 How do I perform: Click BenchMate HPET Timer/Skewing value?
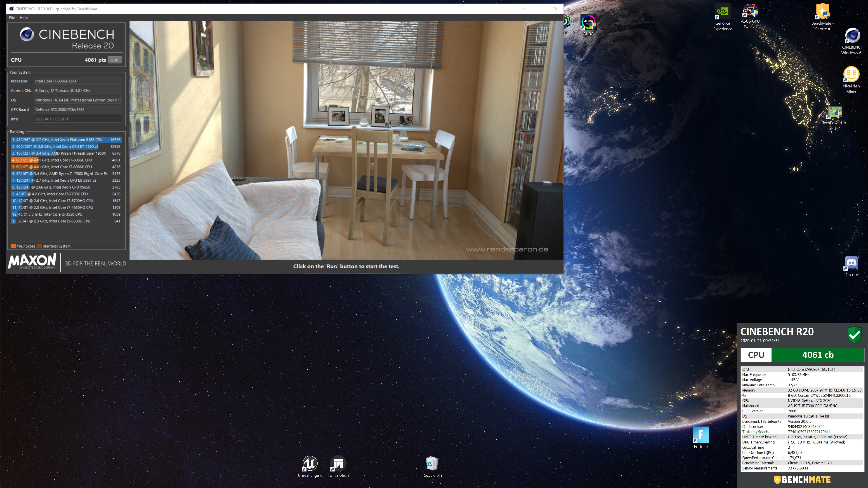(817, 437)
